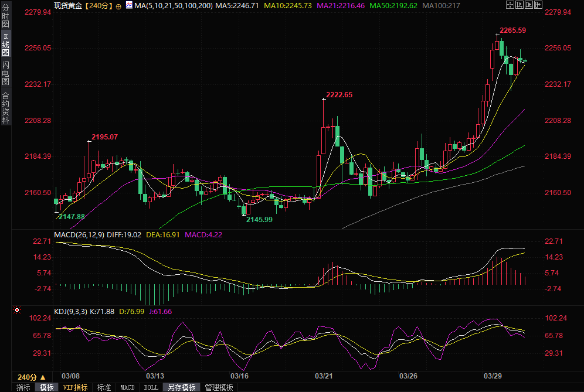Click the circular icon beside 【240分】

click(x=119, y=6)
